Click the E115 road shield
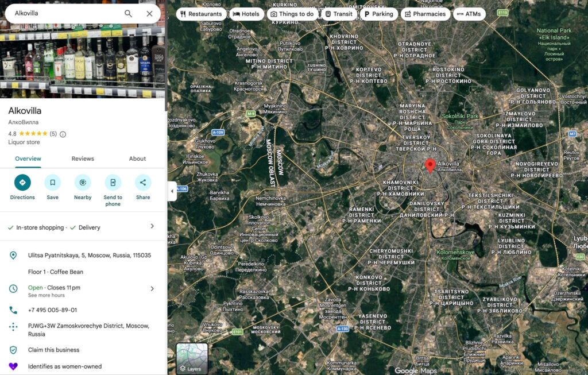Screen dimensions: 588x375 point(502,13)
